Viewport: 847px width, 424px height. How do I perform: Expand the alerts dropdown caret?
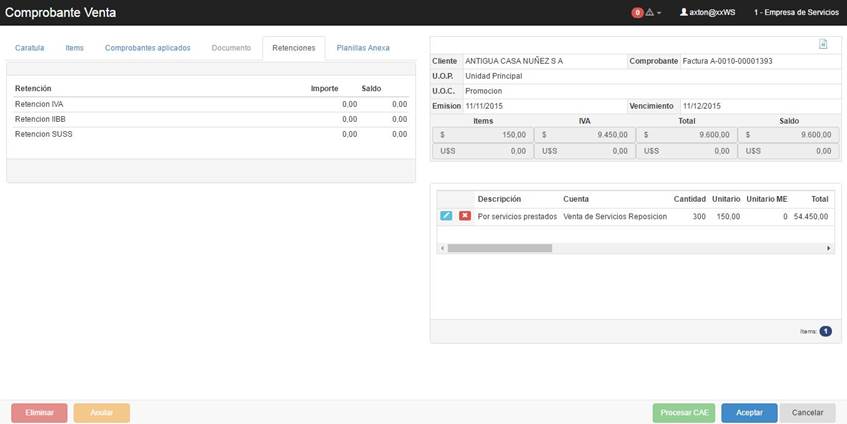[x=659, y=13]
